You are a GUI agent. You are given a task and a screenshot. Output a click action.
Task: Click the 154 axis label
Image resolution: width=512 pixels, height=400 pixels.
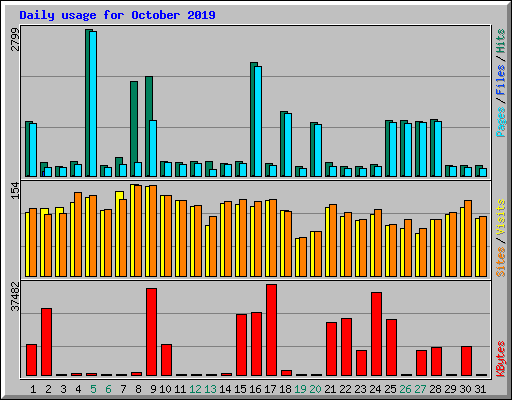pyautogui.click(x=15, y=191)
